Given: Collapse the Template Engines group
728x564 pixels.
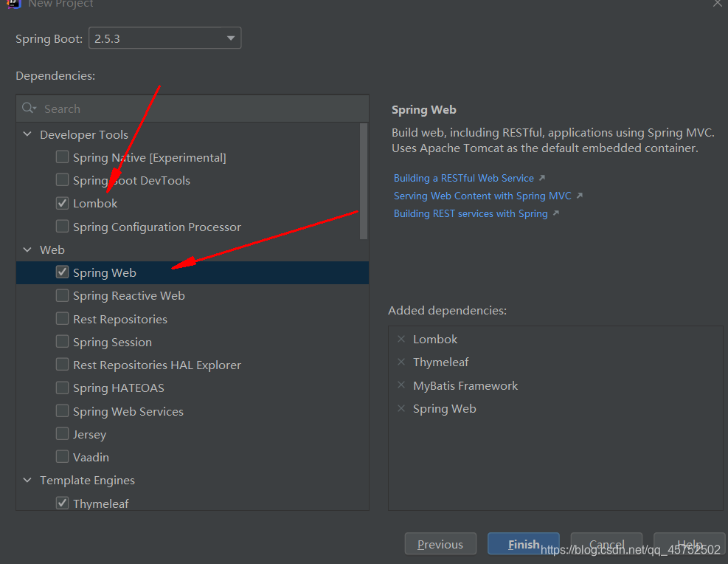Looking at the screenshot, I should [27, 480].
